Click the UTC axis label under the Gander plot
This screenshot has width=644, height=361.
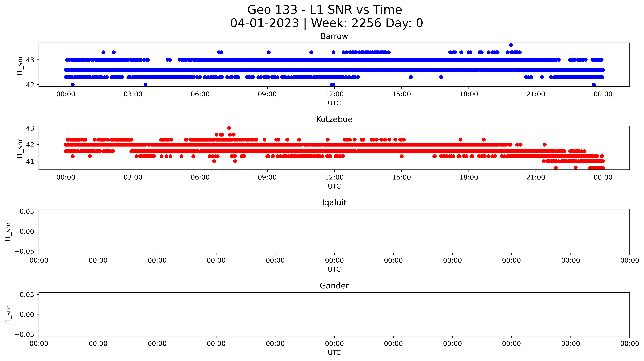334,353
